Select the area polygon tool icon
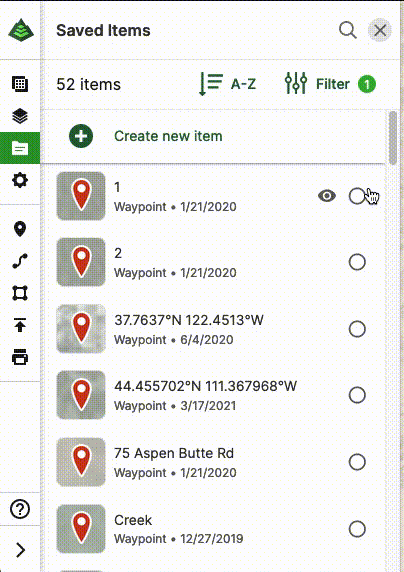The width and height of the screenshot is (404, 572). 20,293
